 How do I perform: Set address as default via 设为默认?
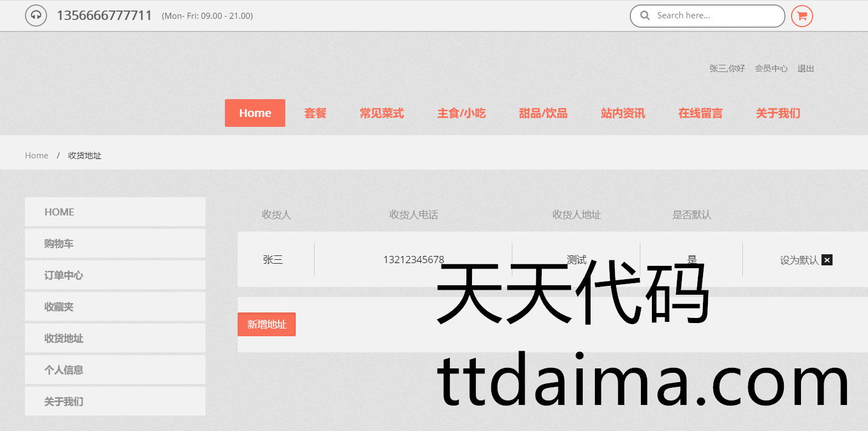(799, 260)
